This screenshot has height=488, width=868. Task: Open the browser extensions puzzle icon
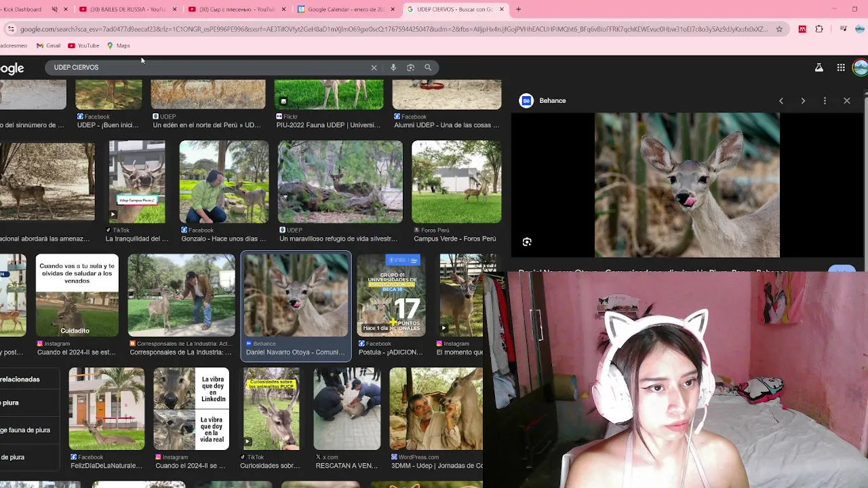819,29
